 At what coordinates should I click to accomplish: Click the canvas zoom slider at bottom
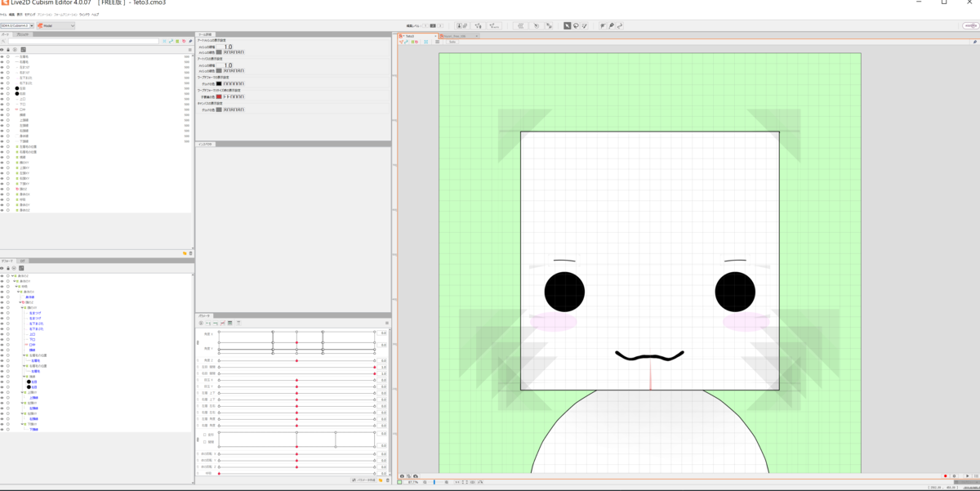pyautogui.click(x=434, y=482)
